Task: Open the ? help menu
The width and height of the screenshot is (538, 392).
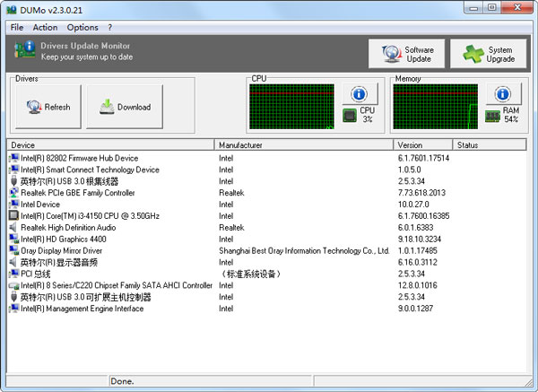Action: (109, 28)
